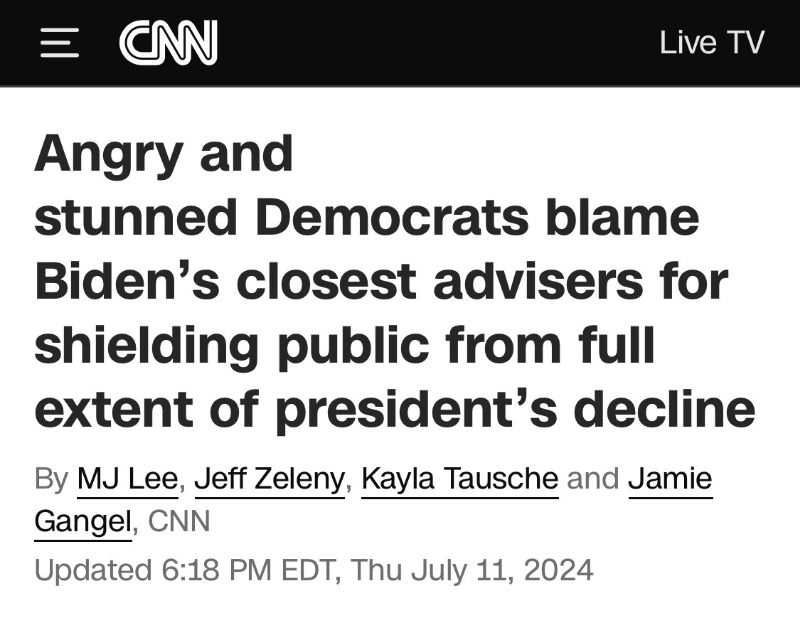Image resolution: width=800 pixels, height=620 pixels.
Task: Click the word "shielding" in the headline
Action: (x=144, y=347)
